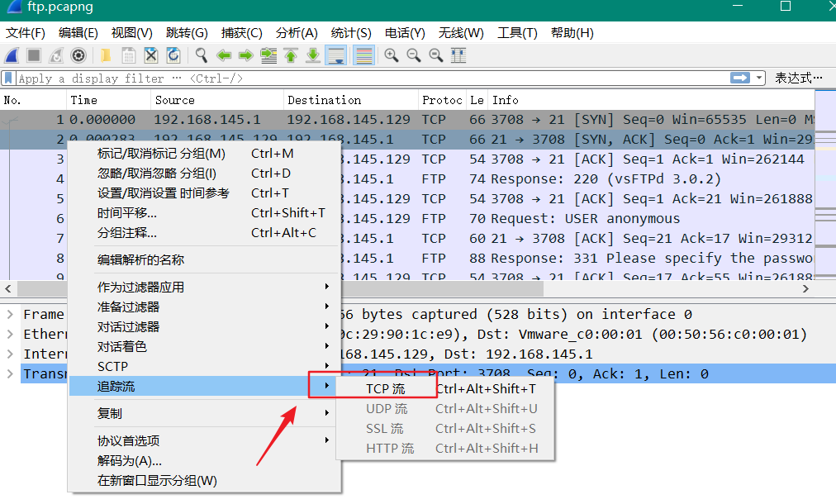This screenshot has height=504, width=836.
Task: Close the capture file icon
Action: (151, 55)
